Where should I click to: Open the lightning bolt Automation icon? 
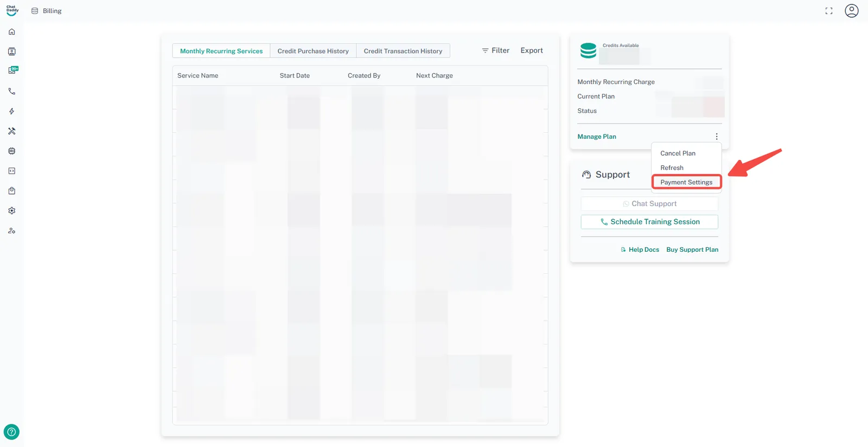[12, 111]
